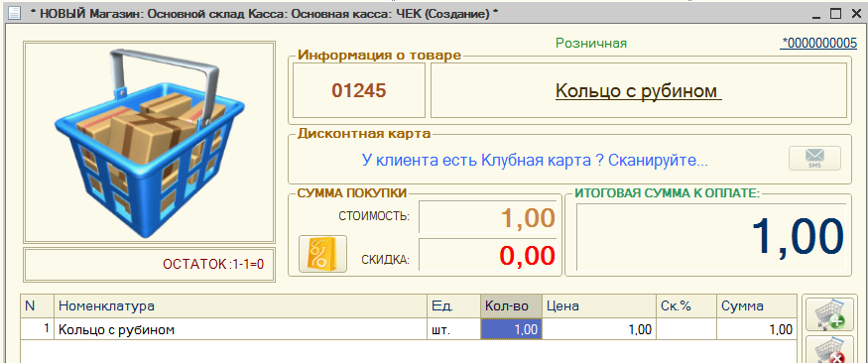Viewport: 868px width, 363px height.
Task: Click the Розничная price type label
Action: (x=591, y=44)
